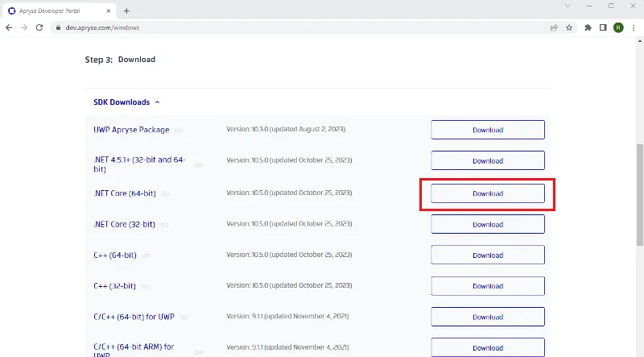
Task: Open the green profile avatar
Action: [x=618, y=27]
